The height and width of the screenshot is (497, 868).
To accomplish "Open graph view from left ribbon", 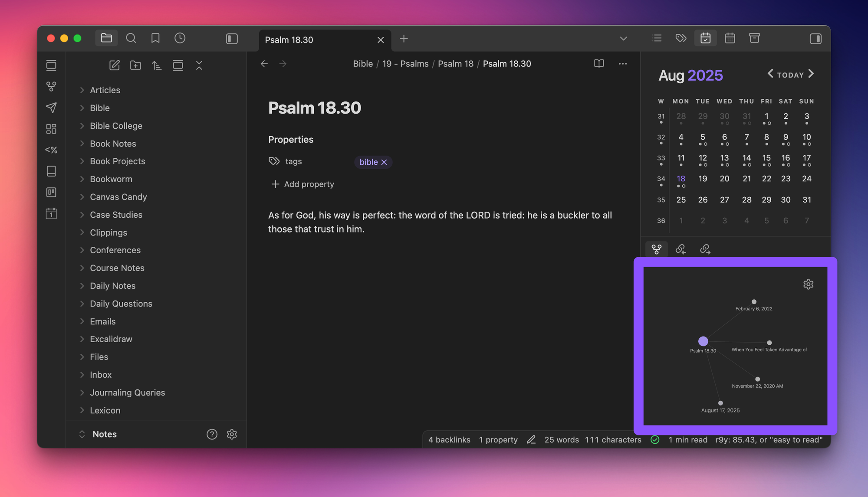I will 51,86.
